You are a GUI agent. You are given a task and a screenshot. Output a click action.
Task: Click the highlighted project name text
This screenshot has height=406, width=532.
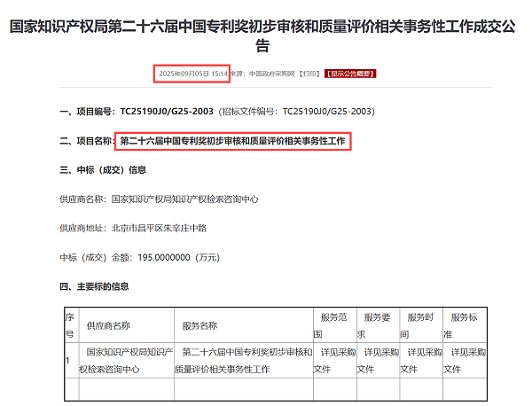point(232,140)
